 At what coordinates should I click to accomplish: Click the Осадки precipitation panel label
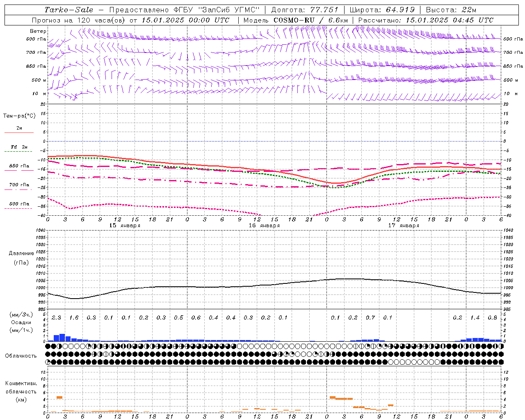[21, 322]
